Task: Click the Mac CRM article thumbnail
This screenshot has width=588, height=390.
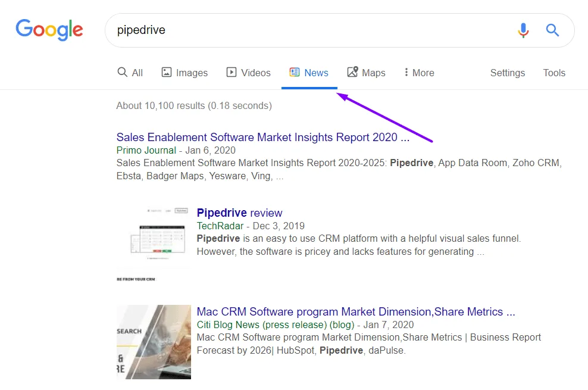Action: click(154, 342)
